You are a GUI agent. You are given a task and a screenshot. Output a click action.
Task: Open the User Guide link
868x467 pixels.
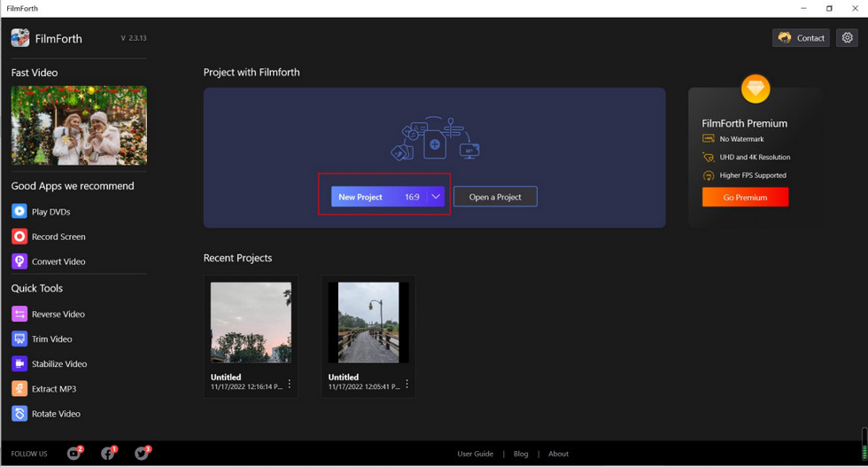pos(475,454)
